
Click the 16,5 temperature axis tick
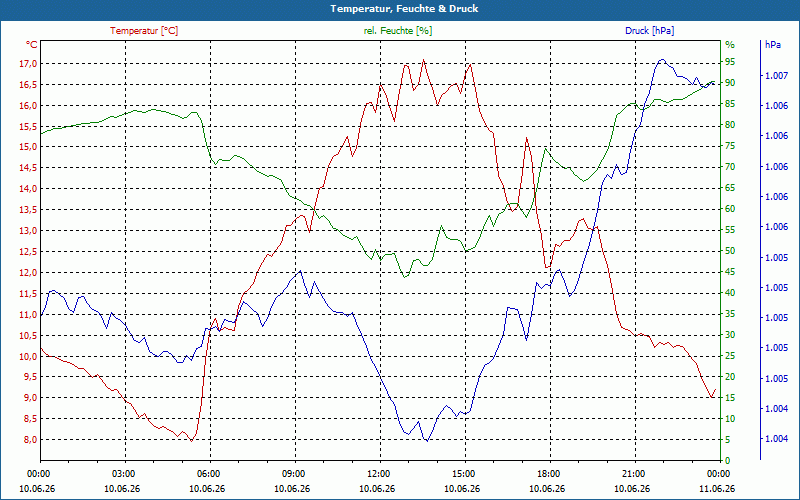pos(29,85)
